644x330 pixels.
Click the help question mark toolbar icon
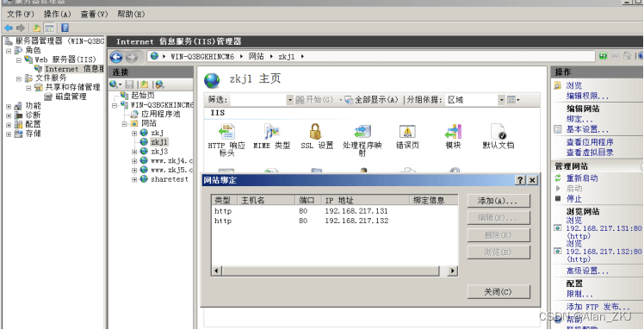[65, 28]
